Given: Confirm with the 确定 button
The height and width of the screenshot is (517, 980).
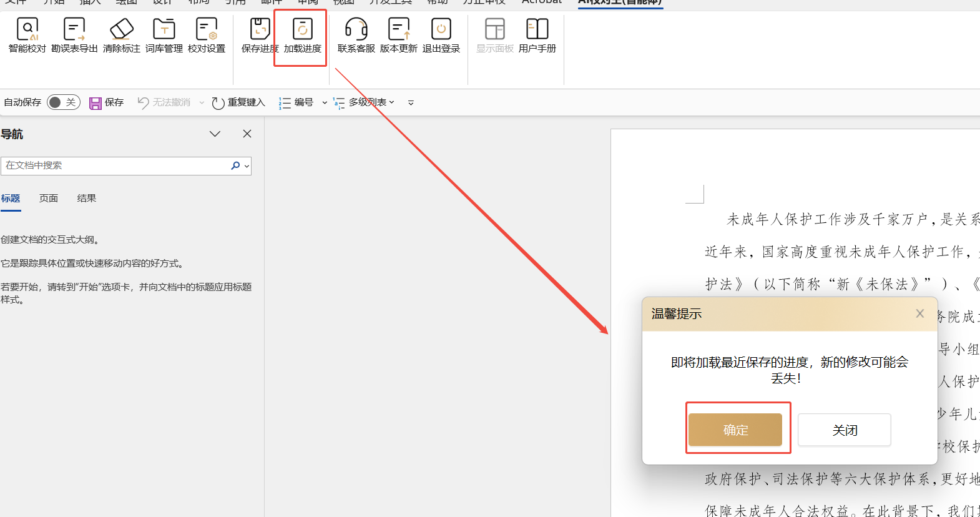Looking at the screenshot, I should click(x=735, y=430).
